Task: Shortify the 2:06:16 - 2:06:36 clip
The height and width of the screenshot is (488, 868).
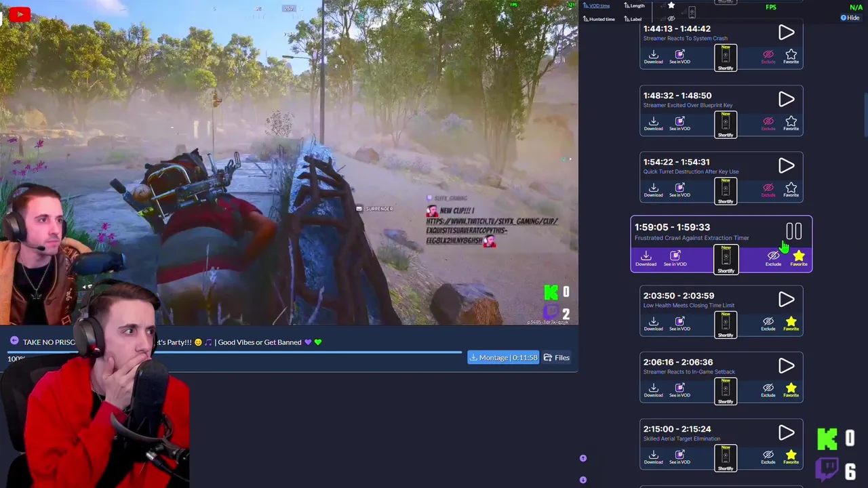Action: 726,391
